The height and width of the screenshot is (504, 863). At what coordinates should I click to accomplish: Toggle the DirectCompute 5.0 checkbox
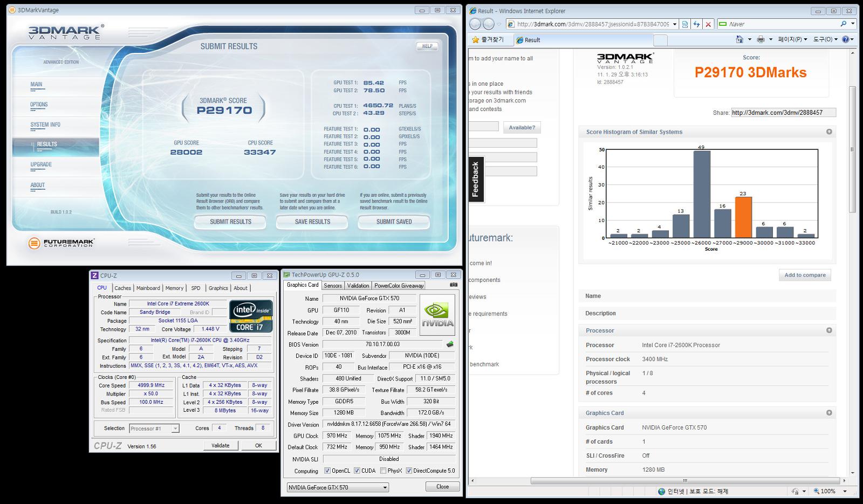[x=409, y=471]
